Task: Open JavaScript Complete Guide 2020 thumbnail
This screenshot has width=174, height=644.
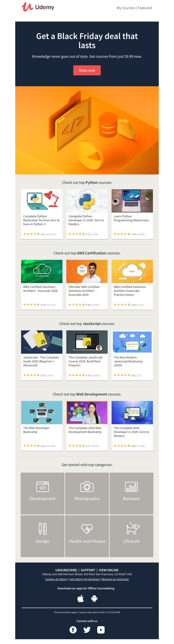Action: pos(42,342)
